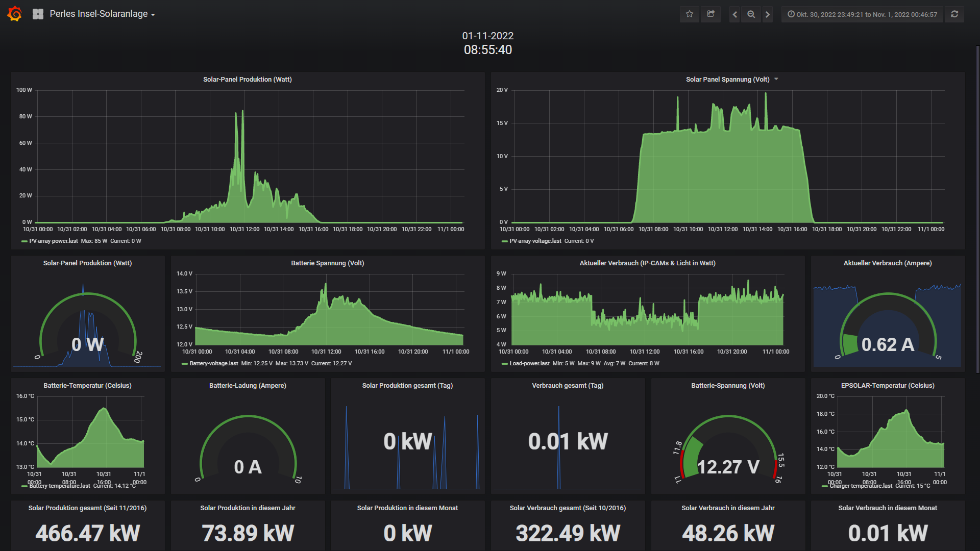
Task: Click the Grafana logo icon
Action: coord(15,14)
